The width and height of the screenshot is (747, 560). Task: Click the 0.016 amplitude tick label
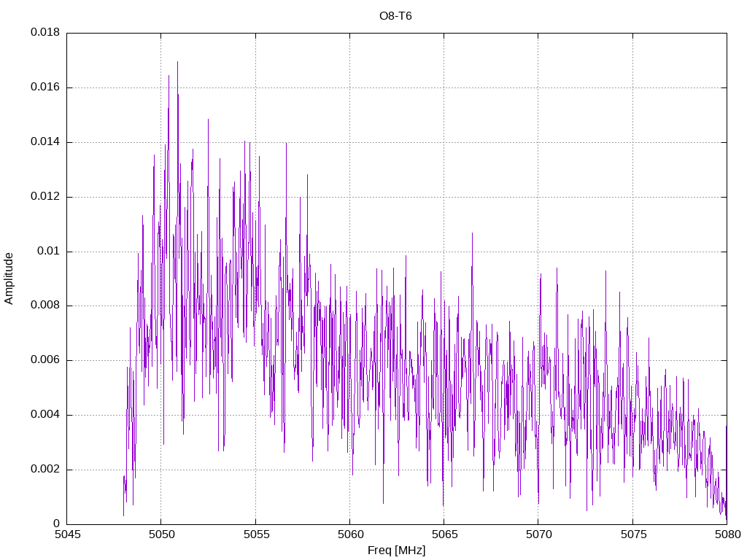pyautogui.click(x=44, y=87)
